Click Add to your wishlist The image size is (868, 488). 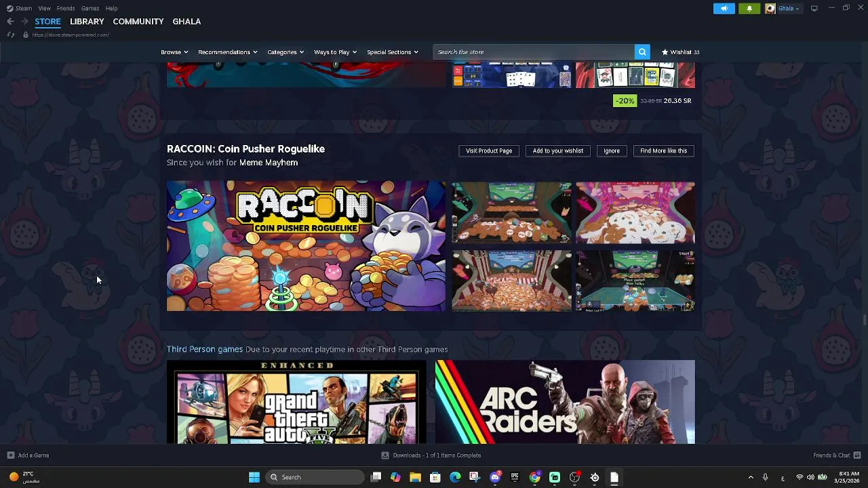(x=558, y=150)
